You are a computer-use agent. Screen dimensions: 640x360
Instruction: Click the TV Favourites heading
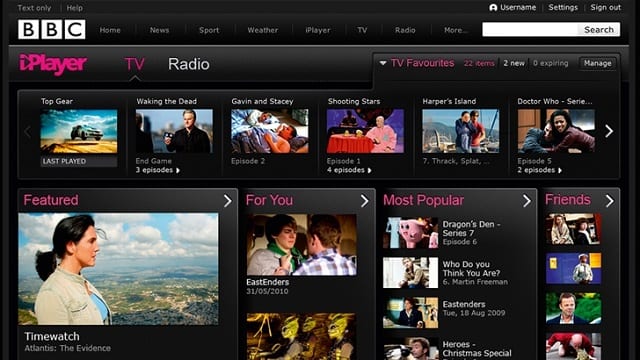pyautogui.click(x=422, y=63)
